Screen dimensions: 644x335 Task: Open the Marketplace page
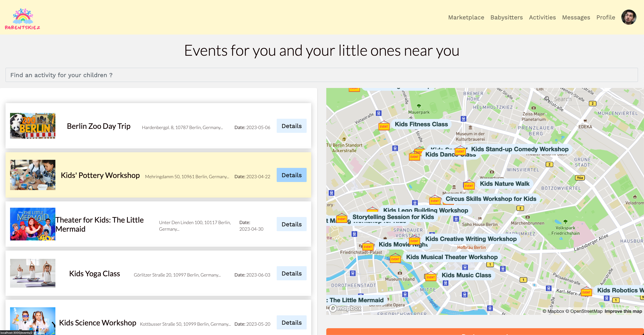(x=466, y=17)
